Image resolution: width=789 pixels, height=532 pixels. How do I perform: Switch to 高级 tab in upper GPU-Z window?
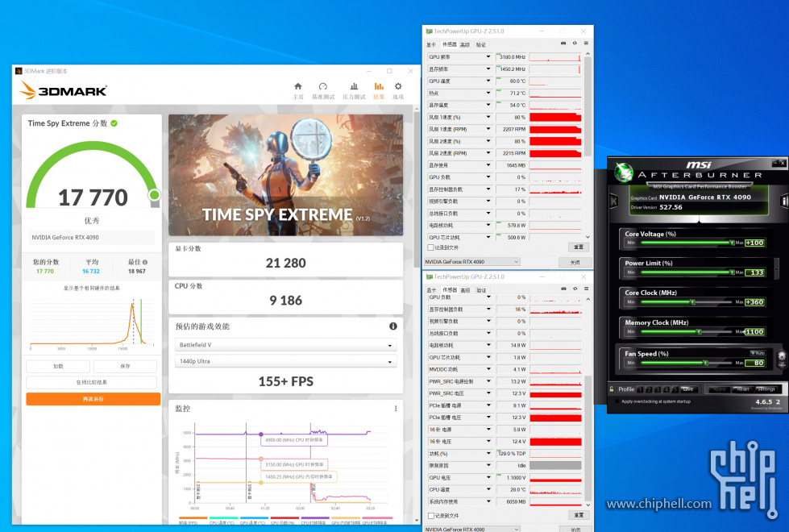pos(465,45)
